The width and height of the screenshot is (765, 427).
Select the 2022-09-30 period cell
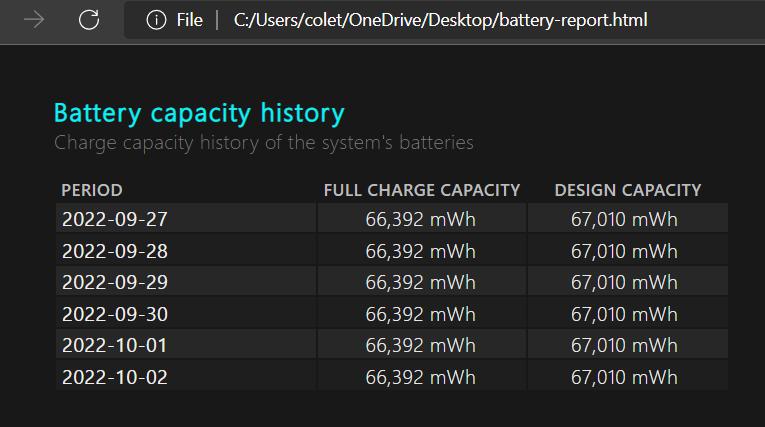pyautogui.click(x=115, y=314)
